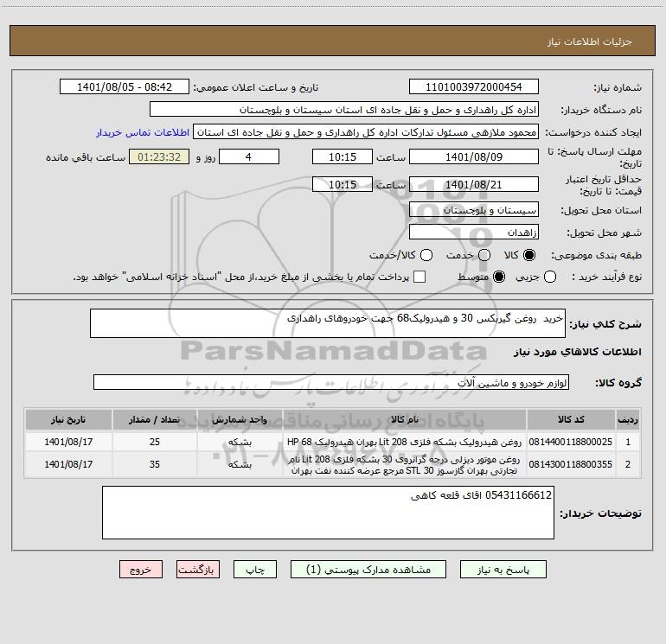This screenshot has width=666, height=644.
Task: Click the ردیف column header
Action: [x=628, y=419]
